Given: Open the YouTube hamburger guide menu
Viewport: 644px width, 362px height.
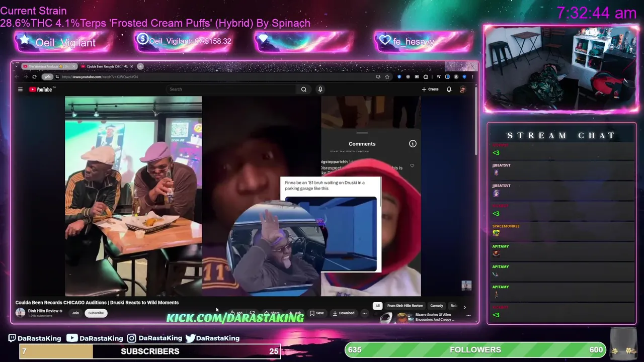Looking at the screenshot, I should (20, 89).
